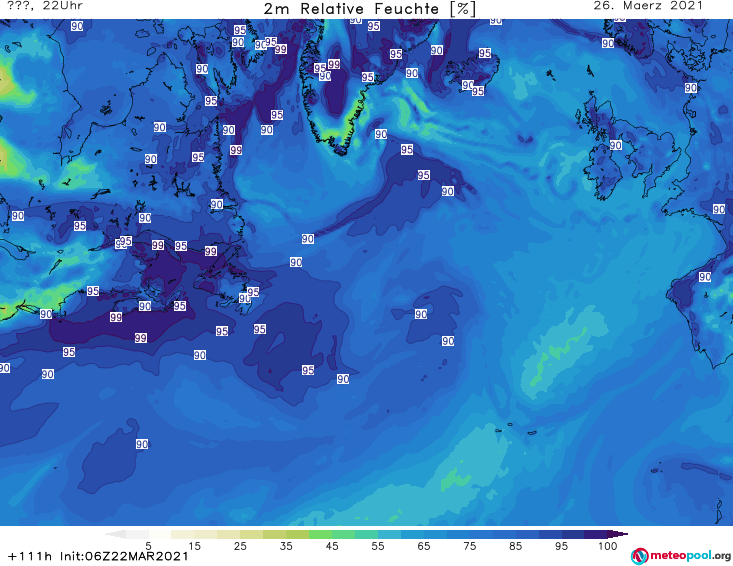Click the "+111h Init:06Z22MAR2021" run info text

(98, 556)
